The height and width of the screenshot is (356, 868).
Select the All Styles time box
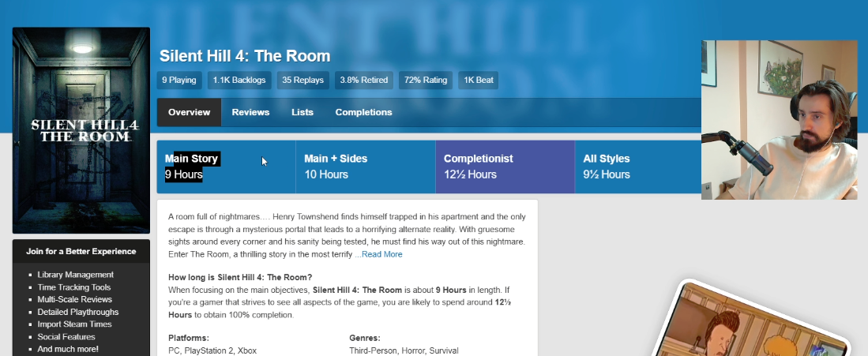tap(637, 167)
